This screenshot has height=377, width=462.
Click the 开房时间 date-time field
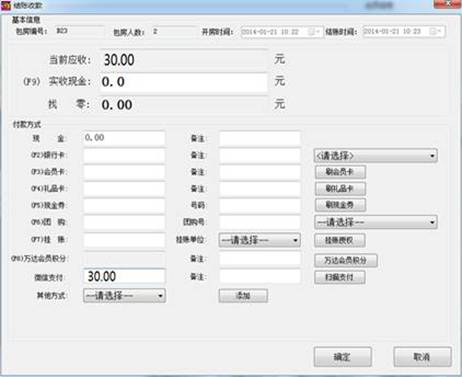282,32
